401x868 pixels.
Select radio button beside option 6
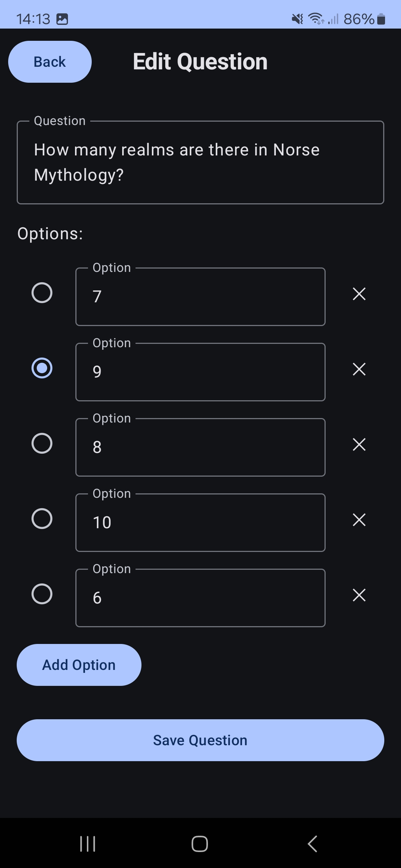click(x=42, y=594)
